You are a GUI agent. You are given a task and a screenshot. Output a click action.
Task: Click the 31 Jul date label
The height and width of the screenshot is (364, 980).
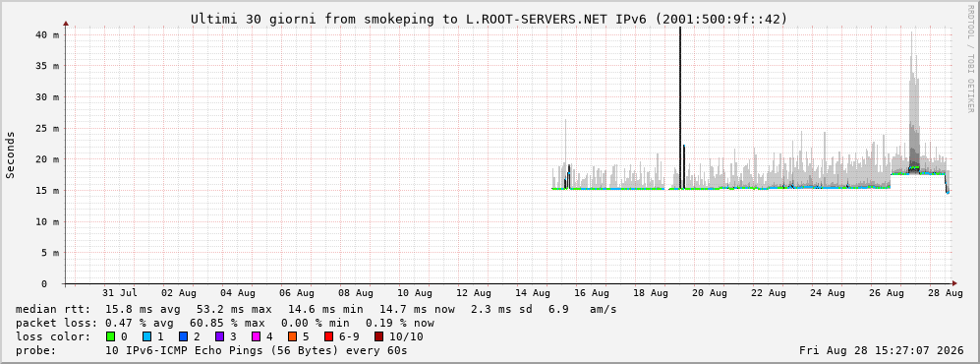(x=119, y=293)
